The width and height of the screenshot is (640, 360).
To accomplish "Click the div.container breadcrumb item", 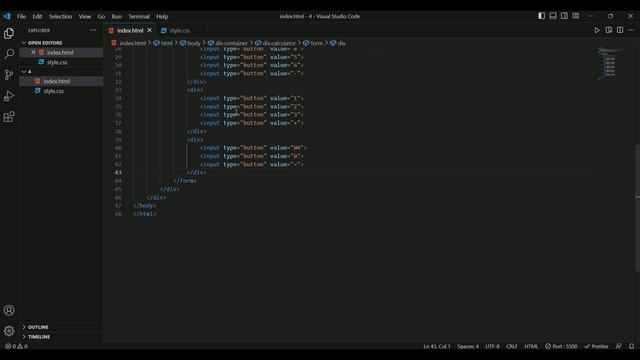I will pos(231,43).
